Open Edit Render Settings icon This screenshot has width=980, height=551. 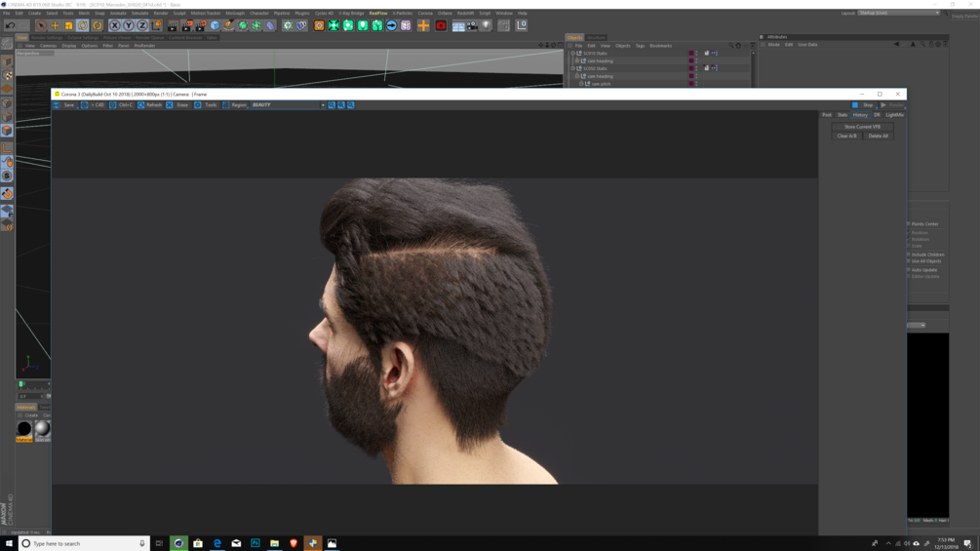pos(201,25)
